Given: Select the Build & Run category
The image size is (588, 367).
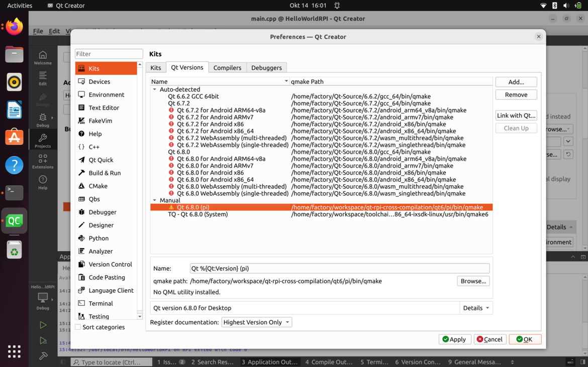Looking at the screenshot, I should point(106,173).
